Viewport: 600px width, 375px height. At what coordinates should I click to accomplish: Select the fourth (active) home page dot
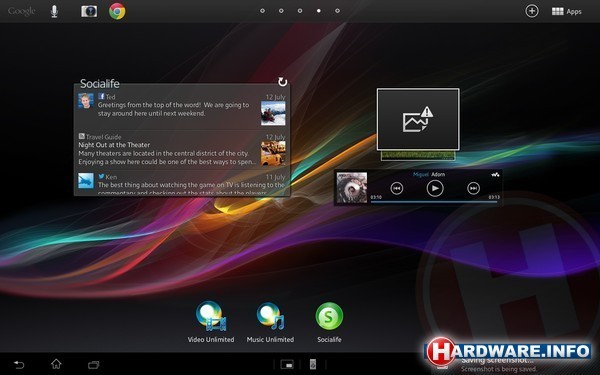tap(319, 11)
